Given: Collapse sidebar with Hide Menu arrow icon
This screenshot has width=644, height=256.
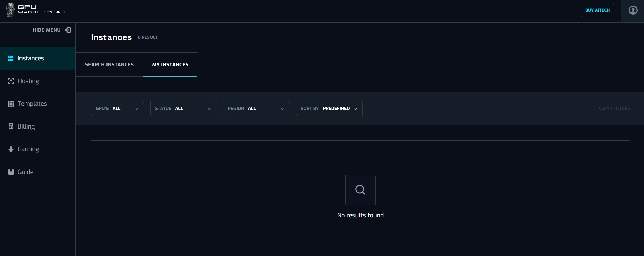Looking at the screenshot, I should coord(68,30).
